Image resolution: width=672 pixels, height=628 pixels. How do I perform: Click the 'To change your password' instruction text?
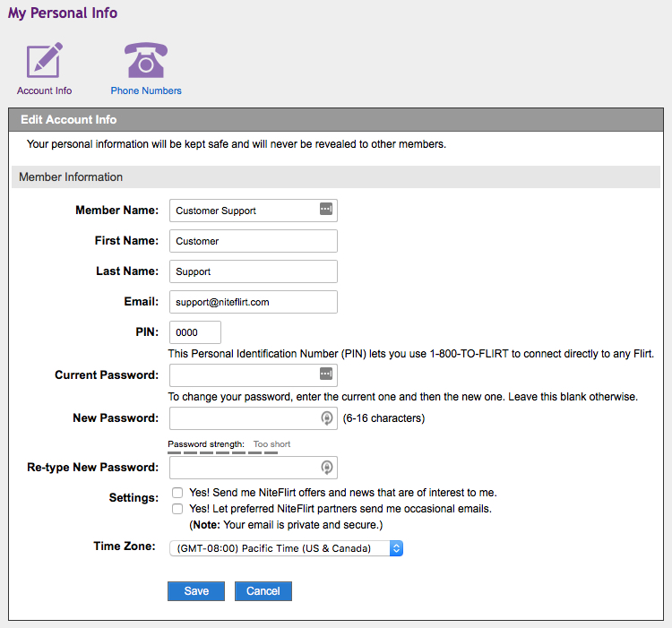tap(403, 397)
